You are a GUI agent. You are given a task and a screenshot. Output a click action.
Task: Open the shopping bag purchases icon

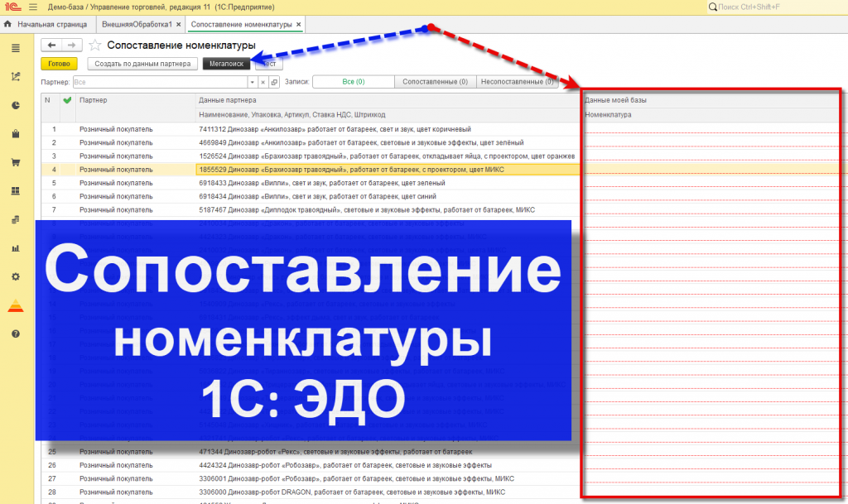16,133
